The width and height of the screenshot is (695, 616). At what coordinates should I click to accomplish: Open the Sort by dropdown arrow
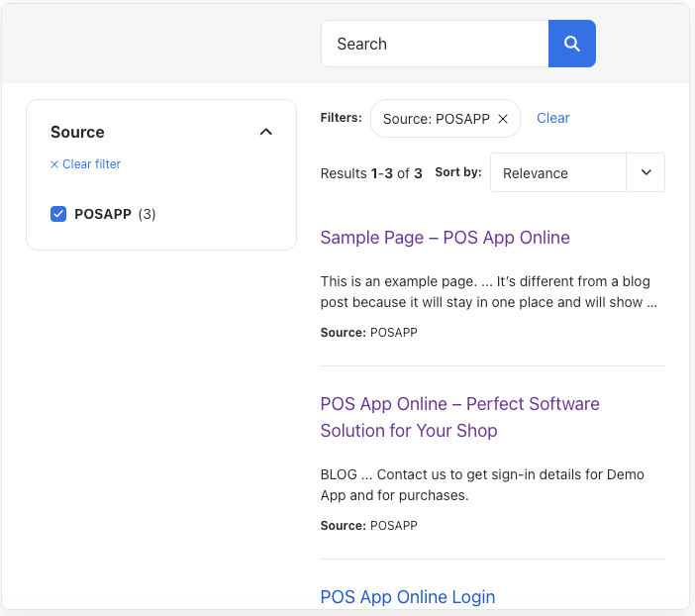click(x=645, y=172)
